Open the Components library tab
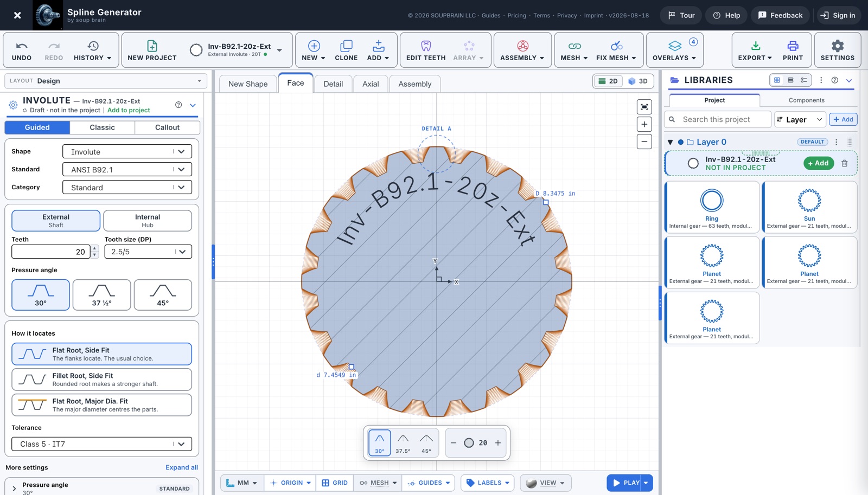 click(x=806, y=100)
